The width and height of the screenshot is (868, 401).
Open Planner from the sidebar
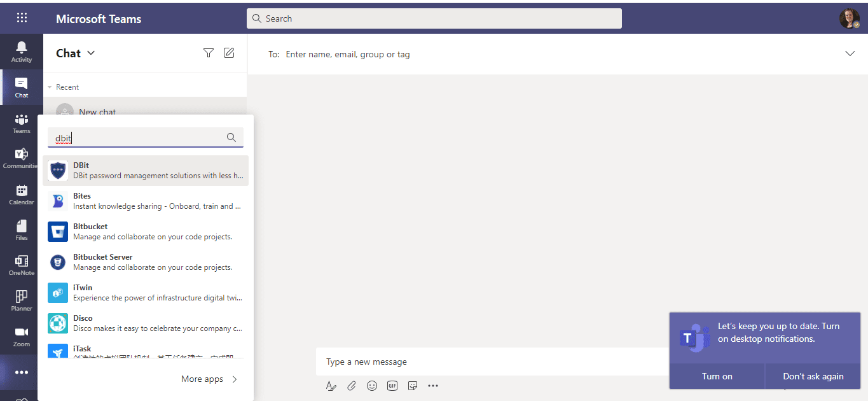click(x=21, y=299)
